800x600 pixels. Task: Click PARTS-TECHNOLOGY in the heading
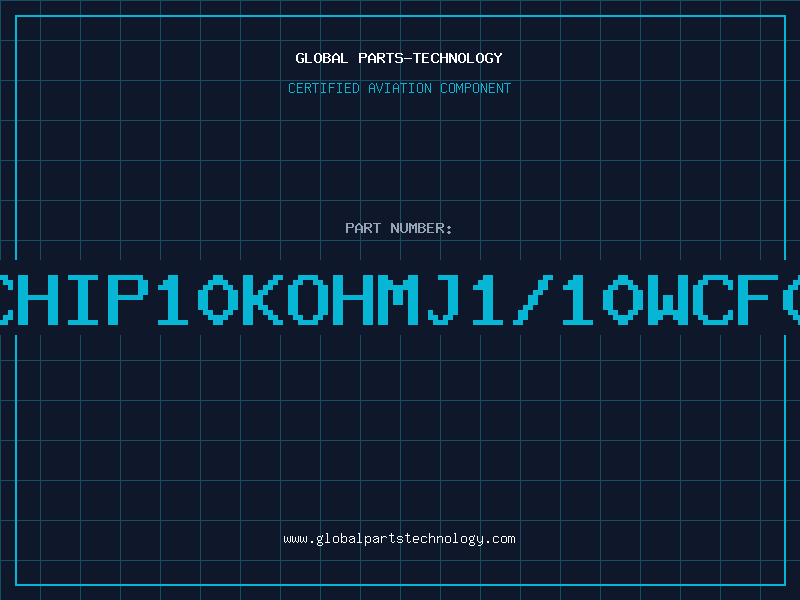pyautogui.click(x=431, y=58)
